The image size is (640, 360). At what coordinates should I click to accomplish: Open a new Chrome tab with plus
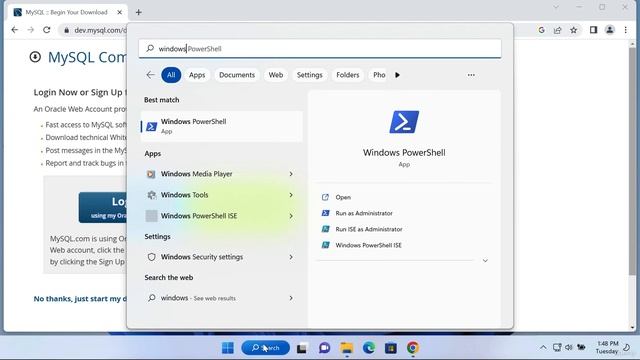138,12
